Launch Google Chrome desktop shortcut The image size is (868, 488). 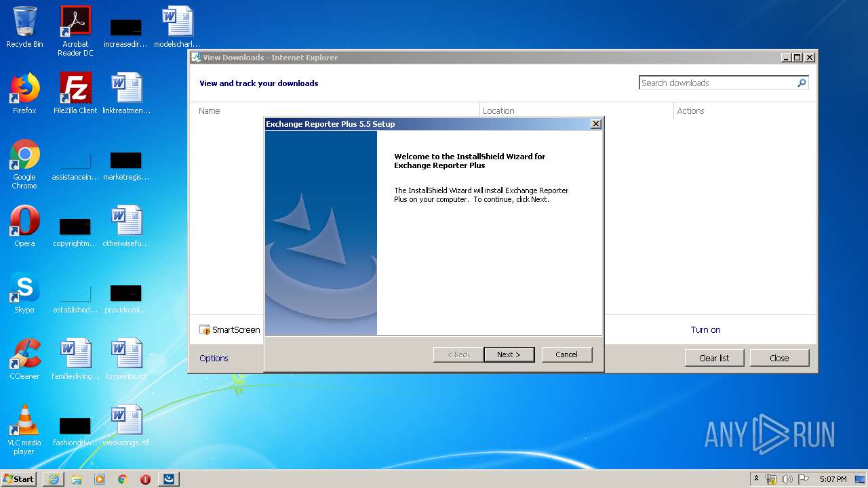coord(24,164)
